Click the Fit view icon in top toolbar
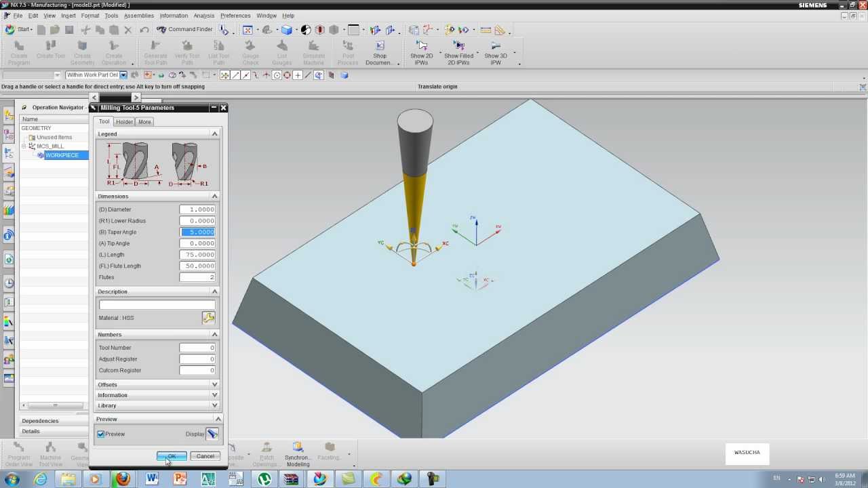Viewport: 868px width, 488px height. (248, 30)
